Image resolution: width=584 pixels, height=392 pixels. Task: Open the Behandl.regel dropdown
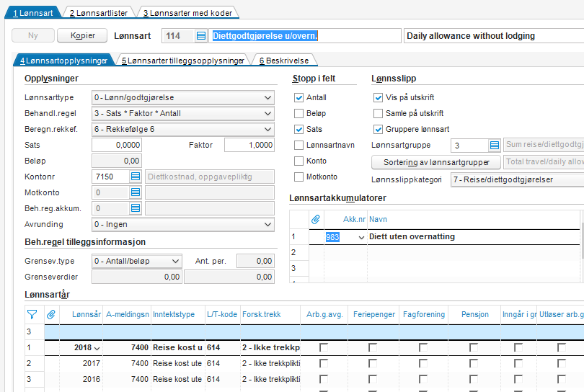(x=267, y=114)
